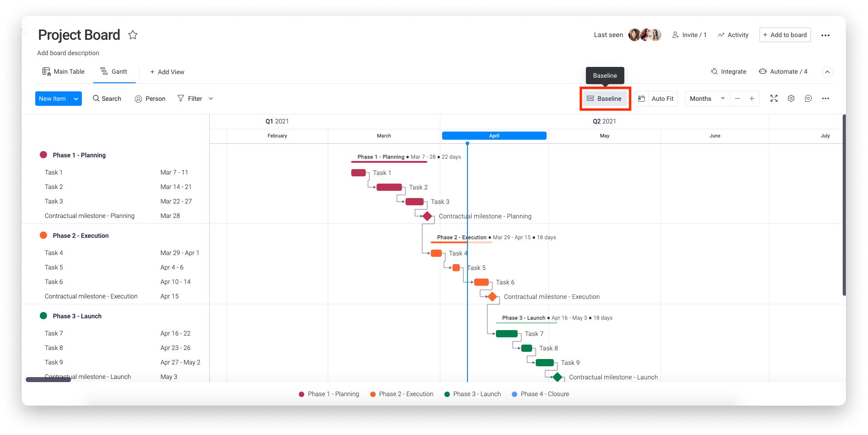Image resolution: width=868 pixels, height=435 pixels.
Task: Click the horizontal scrollbar under the task list
Action: click(x=48, y=380)
